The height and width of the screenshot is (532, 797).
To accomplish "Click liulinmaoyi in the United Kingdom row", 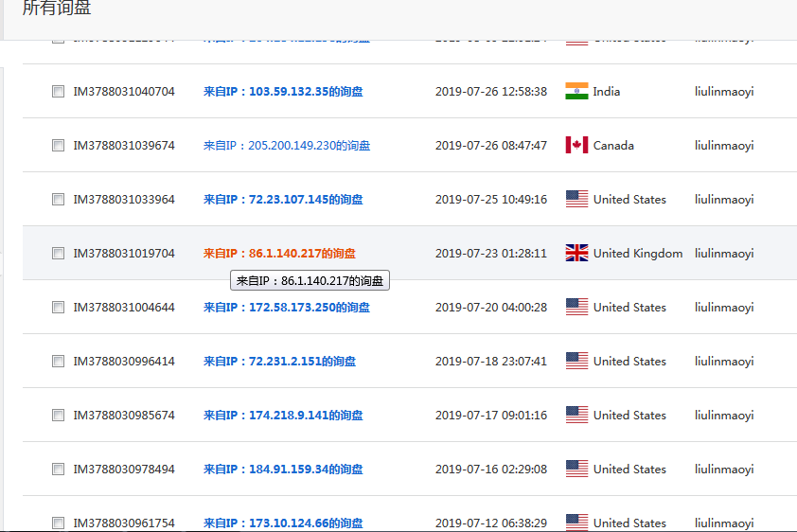I will pyautogui.click(x=724, y=254).
